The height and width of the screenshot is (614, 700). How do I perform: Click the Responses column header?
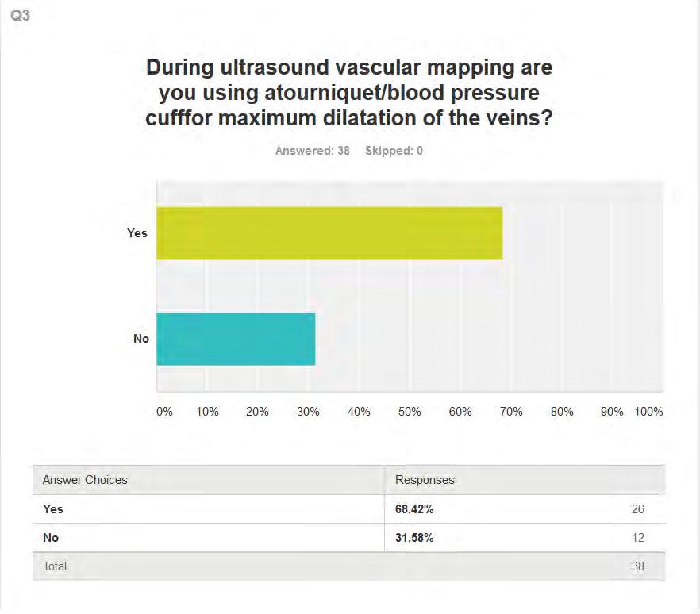[425, 480]
